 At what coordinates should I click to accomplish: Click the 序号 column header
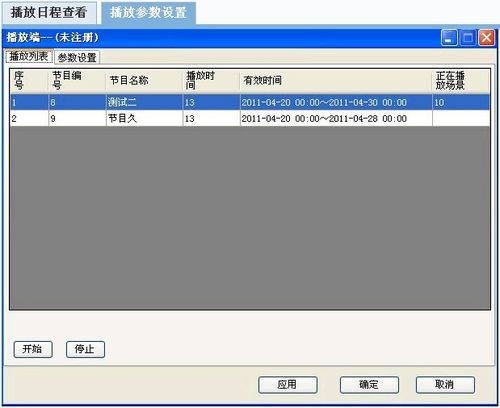coord(29,81)
